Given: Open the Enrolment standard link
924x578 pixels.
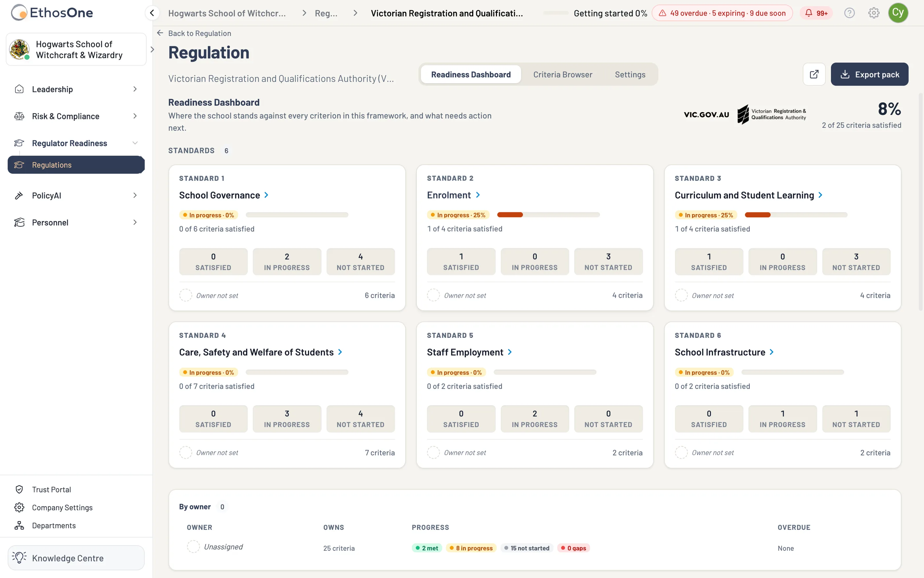Looking at the screenshot, I should (453, 195).
